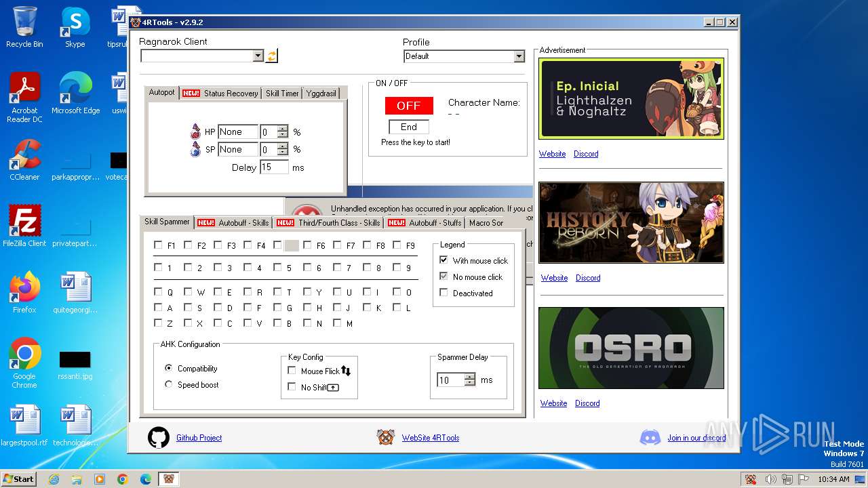Screen dimensions: 868x488
Task: Switch to Skill Timer tab
Action: pos(282,93)
